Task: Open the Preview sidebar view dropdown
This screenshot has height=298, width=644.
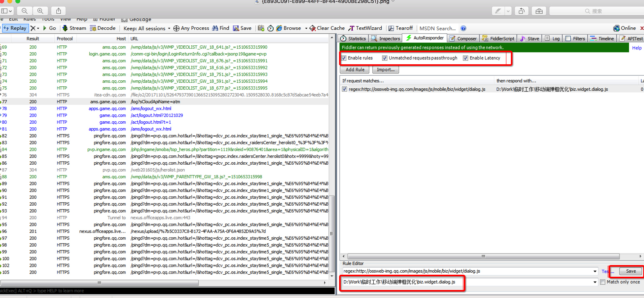Action: [7, 11]
